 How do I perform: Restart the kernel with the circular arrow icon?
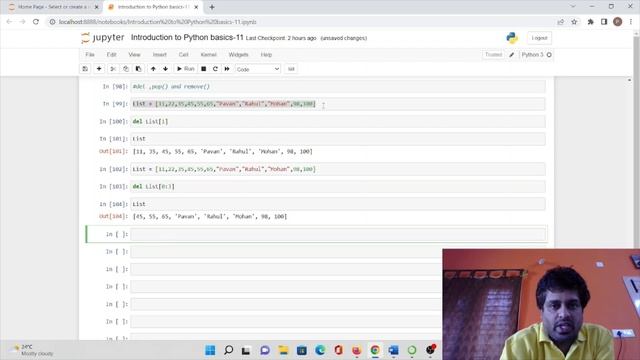tap(215, 69)
